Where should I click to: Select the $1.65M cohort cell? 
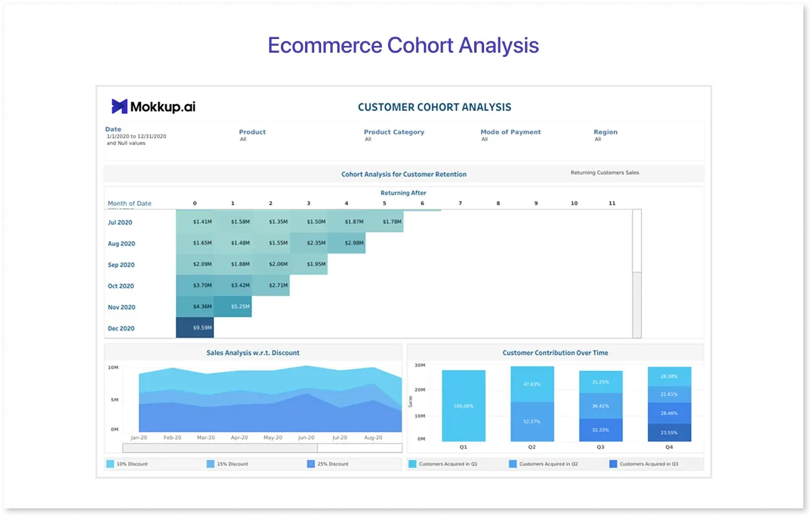tap(195, 243)
